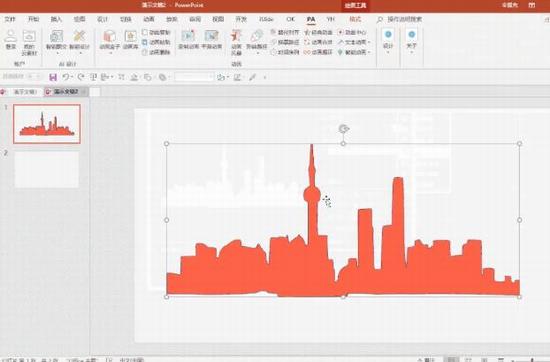Image resolution: width=550 pixels, height=362 pixels.
Task: Switch to 演示文稿1 document tab
Action: point(25,92)
